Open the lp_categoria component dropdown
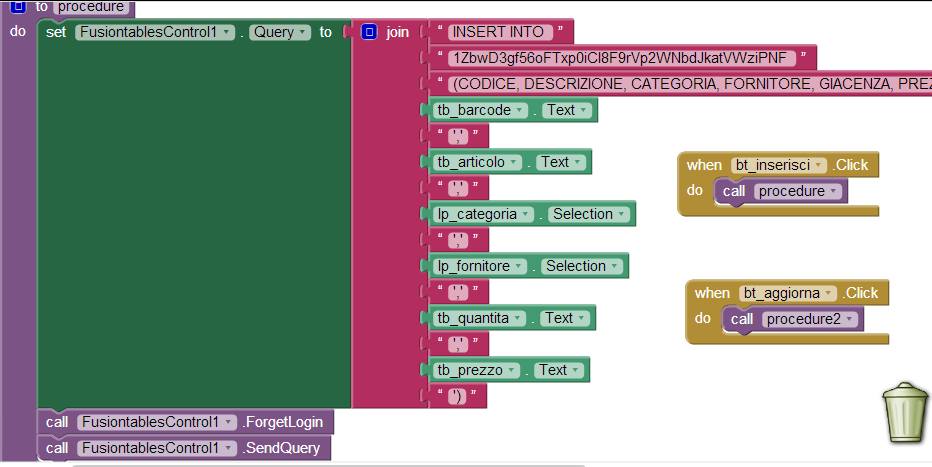This screenshot has width=932, height=467. pyautogui.click(x=483, y=214)
